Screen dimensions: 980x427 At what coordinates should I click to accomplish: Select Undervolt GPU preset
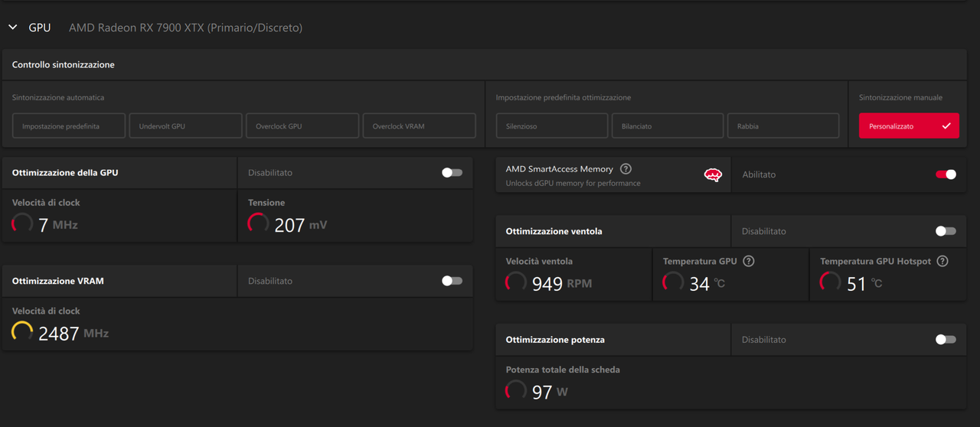click(x=185, y=126)
